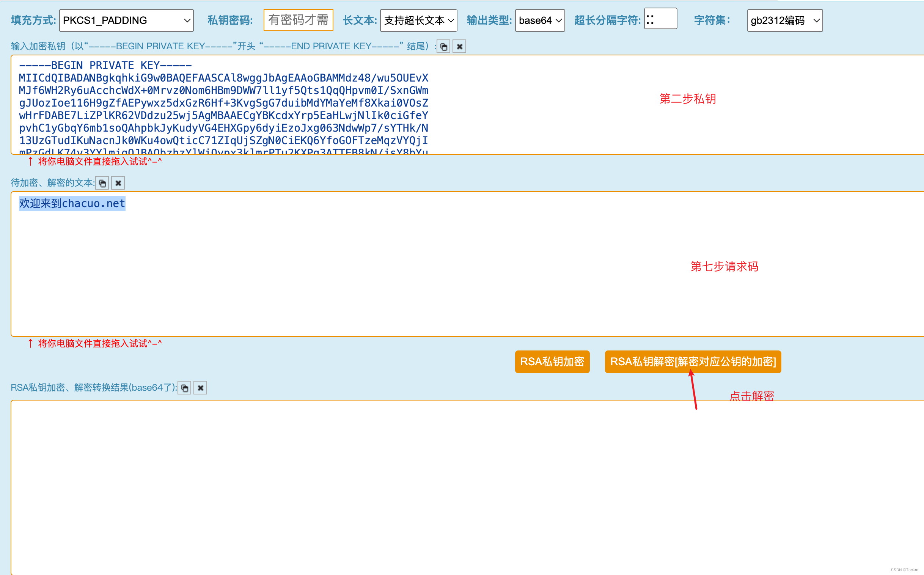This screenshot has height=575, width=924.
Task: Open the base64 output type dropdown
Action: coord(540,20)
